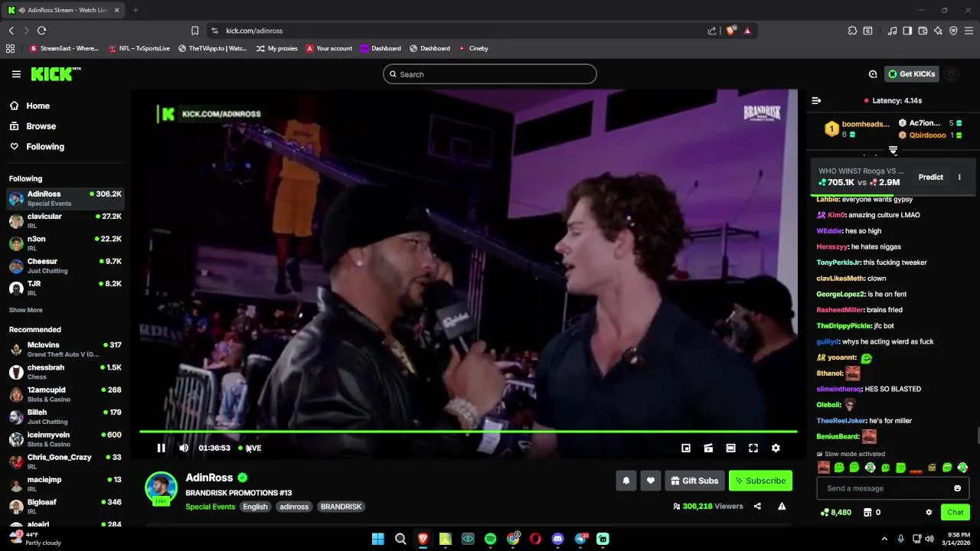The height and width of the screenshot is (551, 980).
Task: Open TJR channel from sidebar
Action: [65, 288]
